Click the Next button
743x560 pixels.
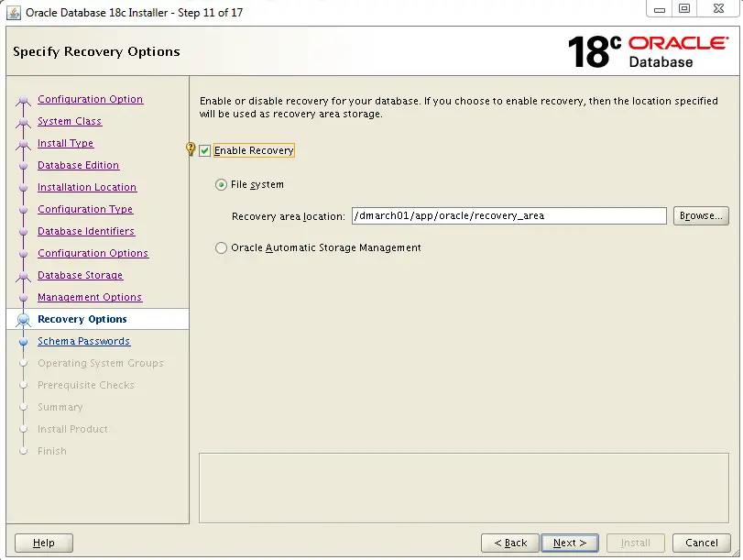pos(570,543)
